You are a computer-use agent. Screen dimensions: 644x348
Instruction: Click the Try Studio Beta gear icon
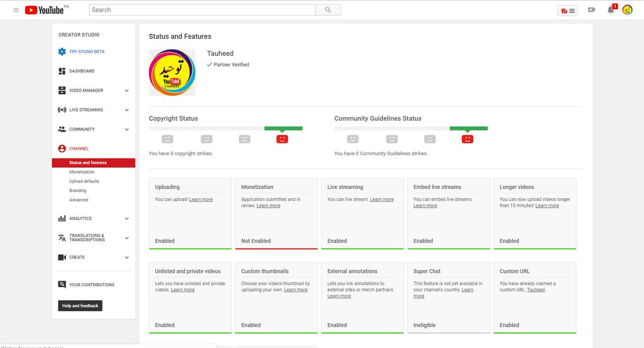click(62, 52)
